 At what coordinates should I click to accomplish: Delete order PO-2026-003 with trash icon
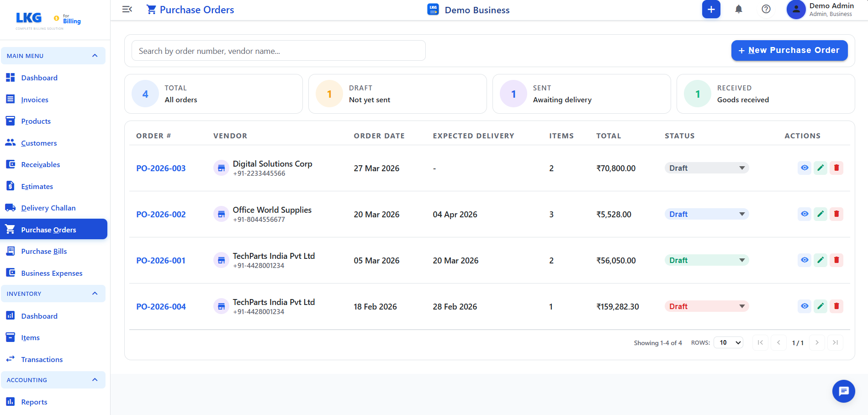point(836,168)
